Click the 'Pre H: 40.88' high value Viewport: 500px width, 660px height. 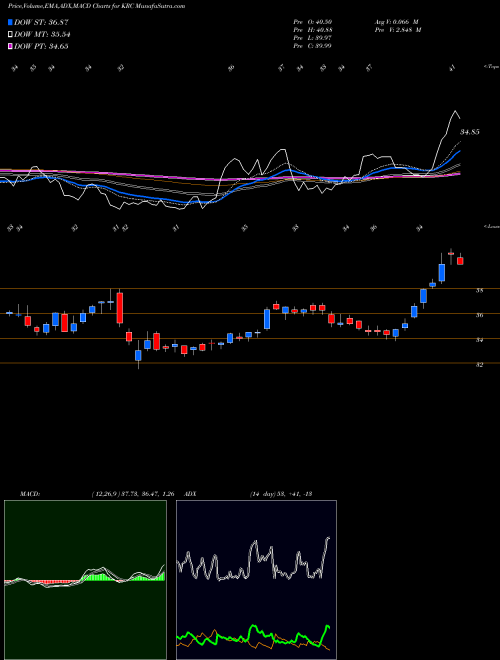pyautogui.click(x=313, y=30)
